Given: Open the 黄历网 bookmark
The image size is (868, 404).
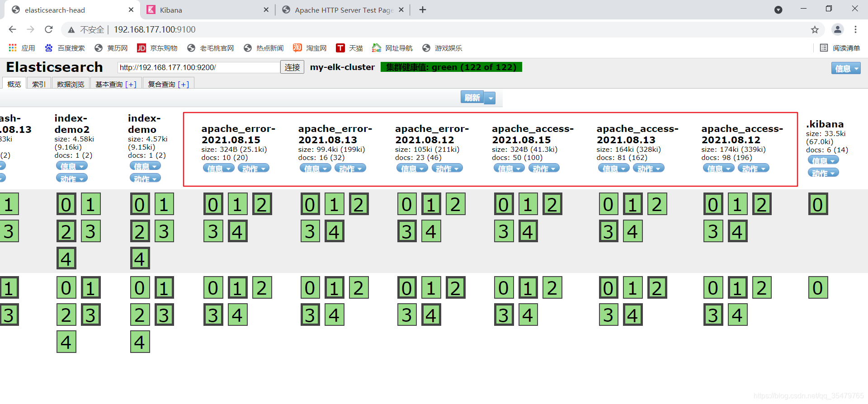Looking at the screenshot, I should click(x=111, y=48).
